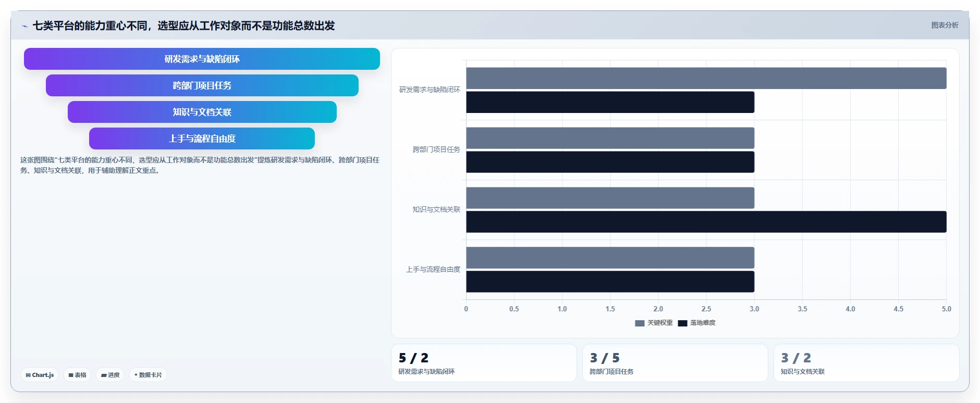980x403 pixels.
Task: Click the 进度 tag chip
Action: pyautogui.click(x=110, y=375)
